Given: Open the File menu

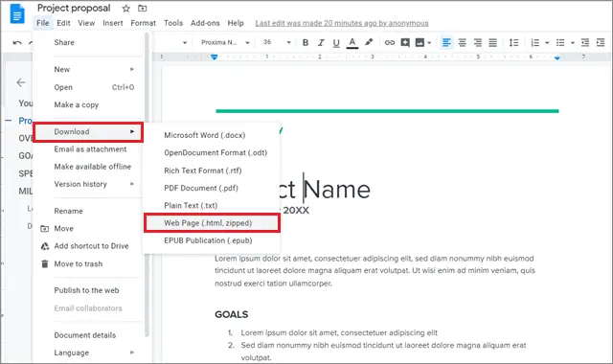Looking at the screenshot, I should [42, 23].
